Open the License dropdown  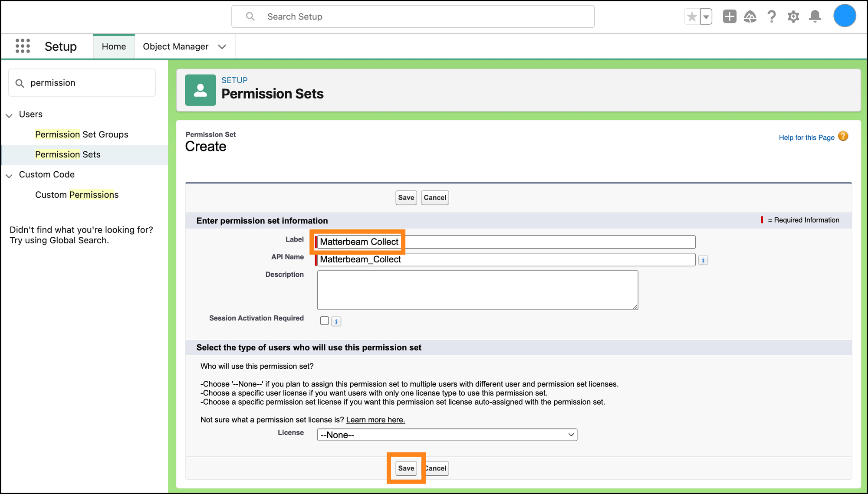447,435
